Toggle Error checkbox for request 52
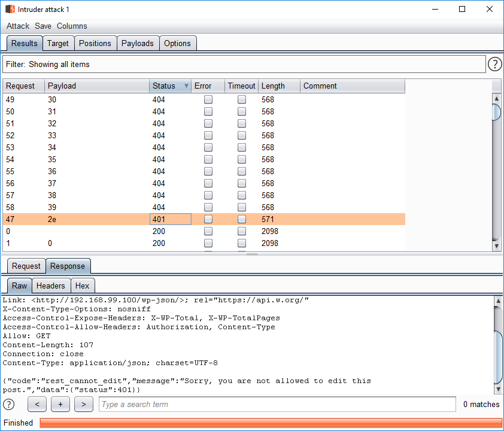The width and height of the screenshot is (504, 431). tap(208, 135)
